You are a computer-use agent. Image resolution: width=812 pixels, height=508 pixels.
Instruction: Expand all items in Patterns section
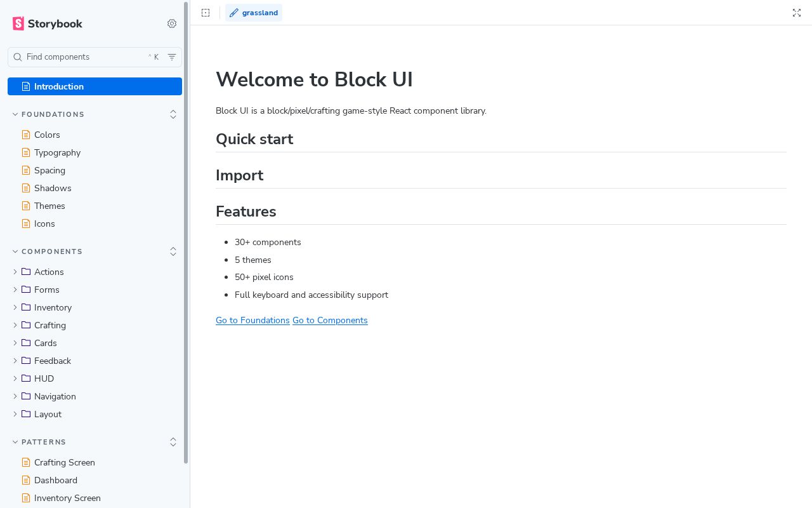pyautogui.click(x=173, y=442)
